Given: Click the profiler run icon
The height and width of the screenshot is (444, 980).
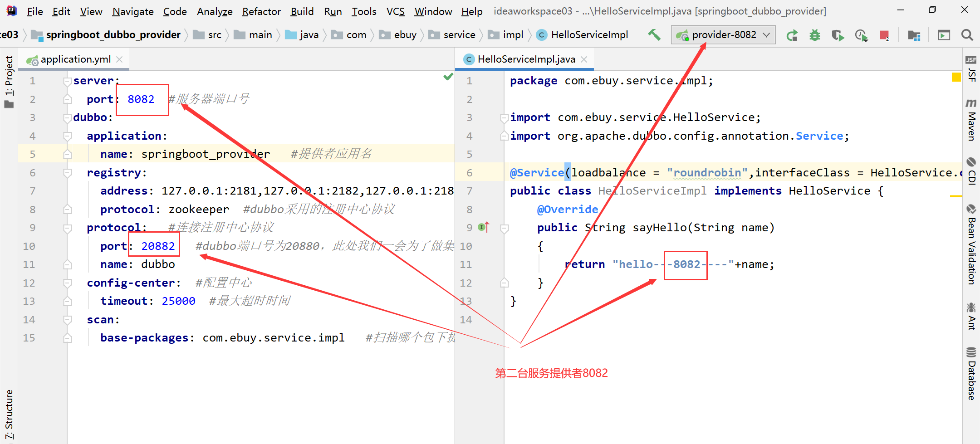Looking at the screenshot, I should [861, 35].
